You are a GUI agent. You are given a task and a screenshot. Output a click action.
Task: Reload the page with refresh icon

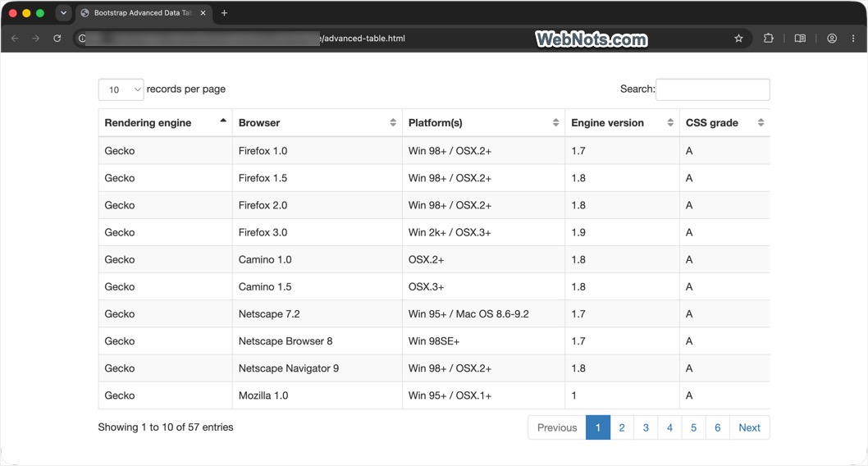click(57, 39)
